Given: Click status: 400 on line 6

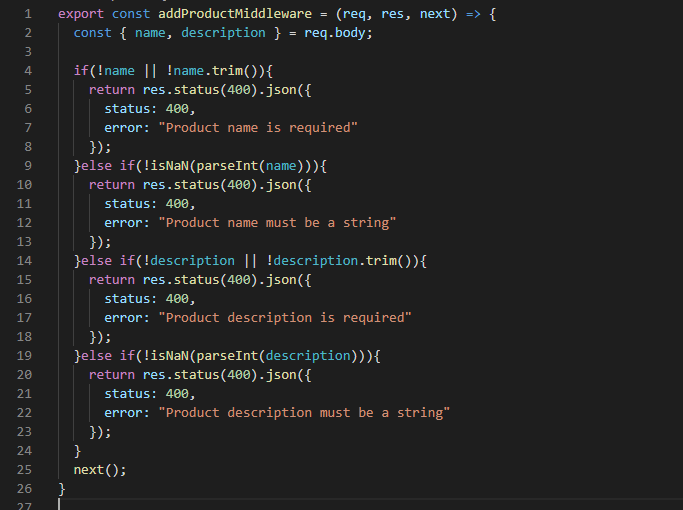Looking at the screenshot, I should 146,109.
